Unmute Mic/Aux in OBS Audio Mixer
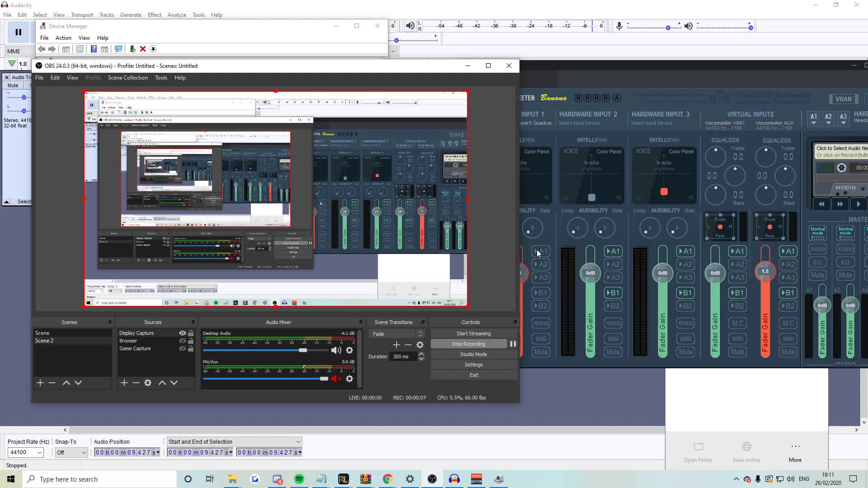Image resolution: width=868 pixels, height=488 pixels. click(336, 379)
